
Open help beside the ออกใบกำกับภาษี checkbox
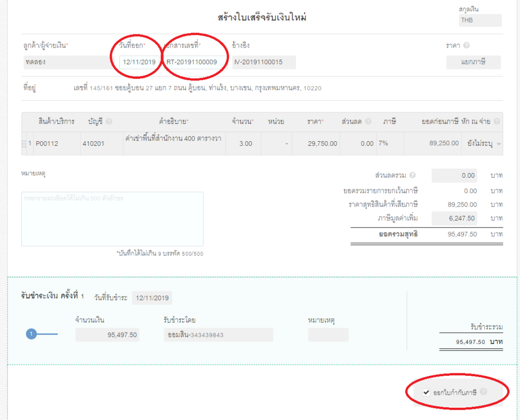pyautogui.click(x=483, y=392)
